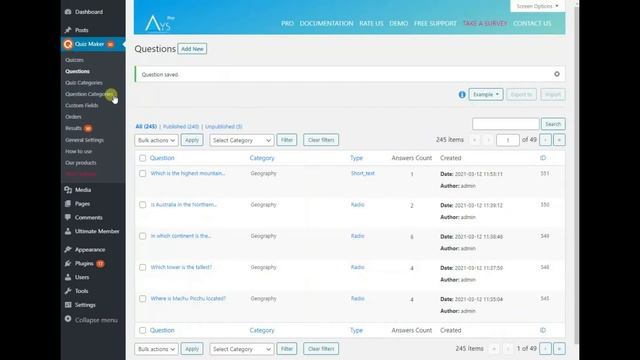Go to next page using bottom arrow

[545, 349]
